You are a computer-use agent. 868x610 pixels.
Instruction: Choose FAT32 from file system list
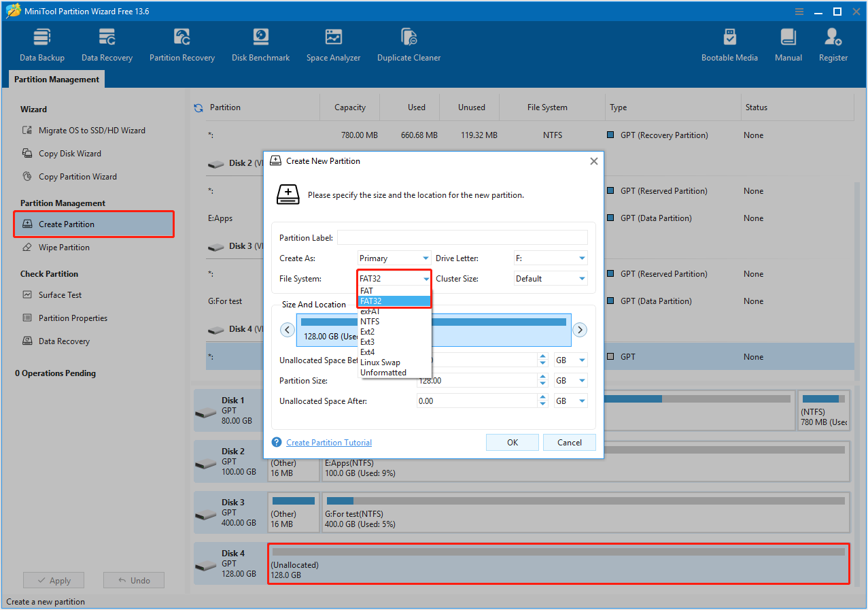pyautogui.click(x=394, y=301)
